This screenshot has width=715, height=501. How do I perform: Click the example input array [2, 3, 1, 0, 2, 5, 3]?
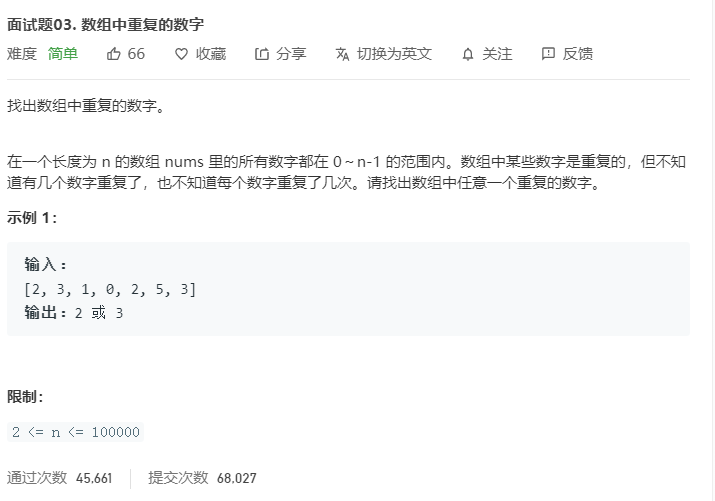[x=110, y=289]
